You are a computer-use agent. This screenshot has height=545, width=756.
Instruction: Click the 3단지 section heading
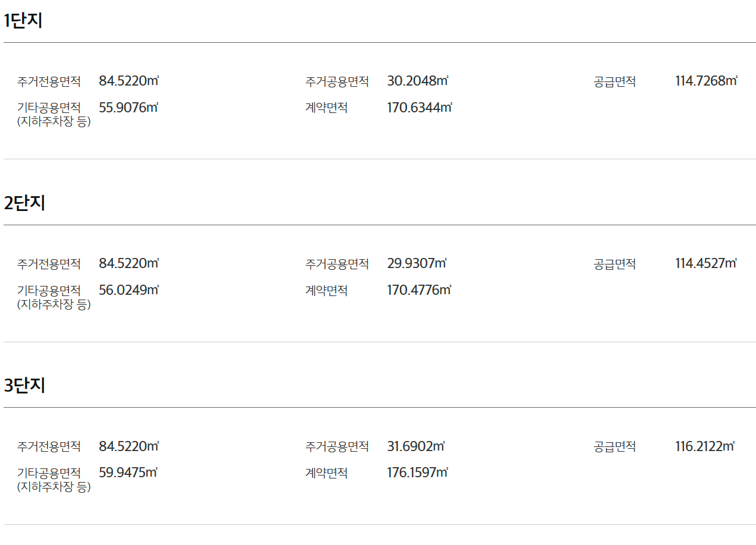coord(24,386)
